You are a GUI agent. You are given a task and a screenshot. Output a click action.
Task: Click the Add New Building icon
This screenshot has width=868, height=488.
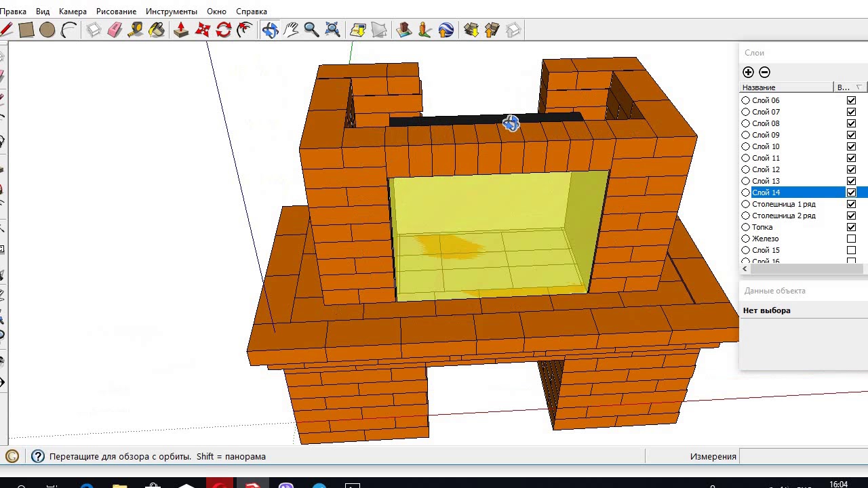coord(404,30)
